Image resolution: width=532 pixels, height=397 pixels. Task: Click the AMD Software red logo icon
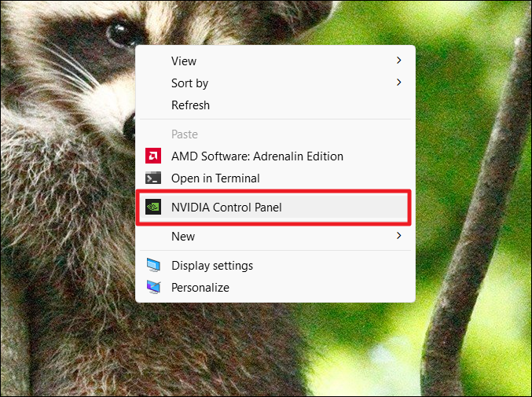153,156
